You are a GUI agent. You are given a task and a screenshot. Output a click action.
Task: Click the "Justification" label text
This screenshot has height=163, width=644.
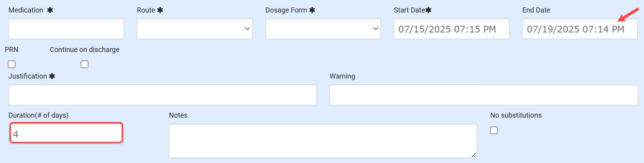coord(28,76)
